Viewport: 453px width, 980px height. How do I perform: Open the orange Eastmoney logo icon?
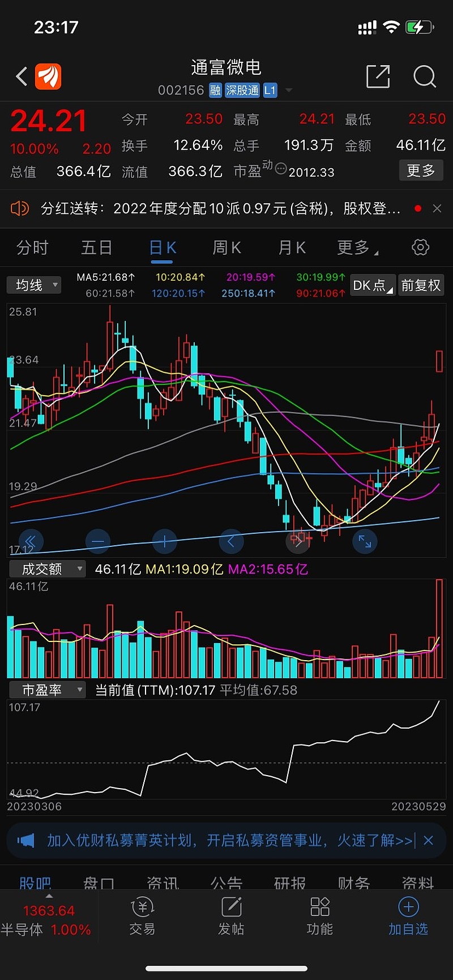(48, 76)
